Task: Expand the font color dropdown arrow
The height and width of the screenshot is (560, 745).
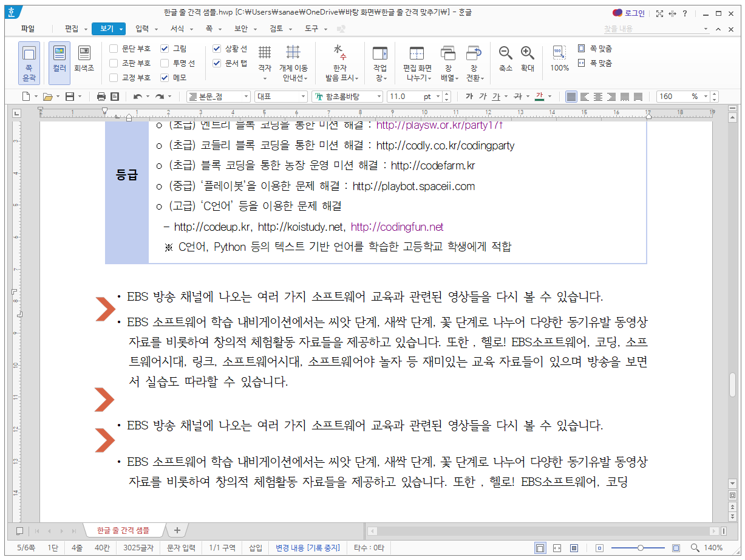Action: (x=549, y=97)
